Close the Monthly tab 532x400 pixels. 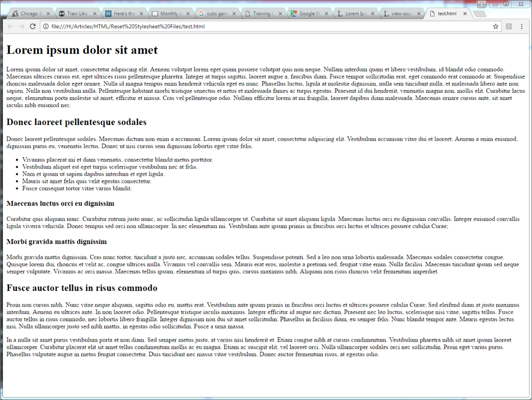[188, 14]
